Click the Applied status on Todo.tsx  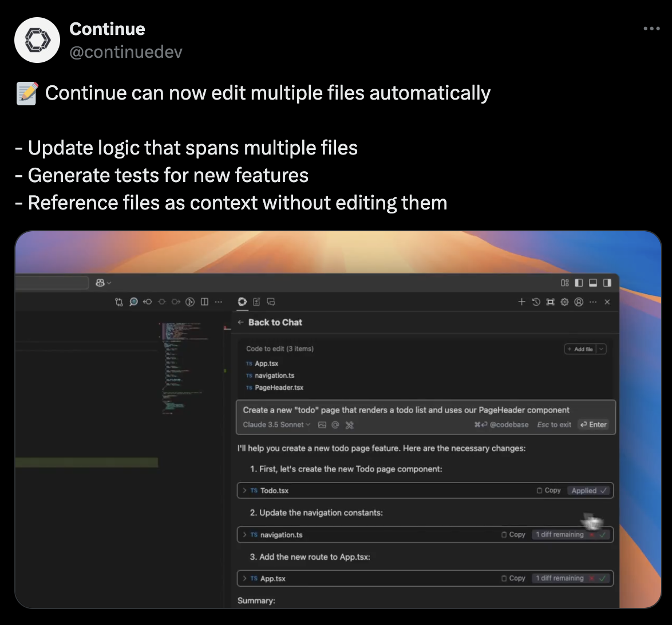pos(589,490)
